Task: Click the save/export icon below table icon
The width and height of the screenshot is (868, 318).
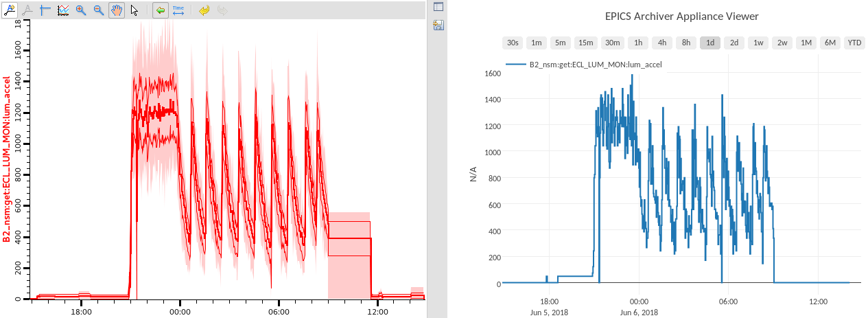Action: [x=438, y=25]
